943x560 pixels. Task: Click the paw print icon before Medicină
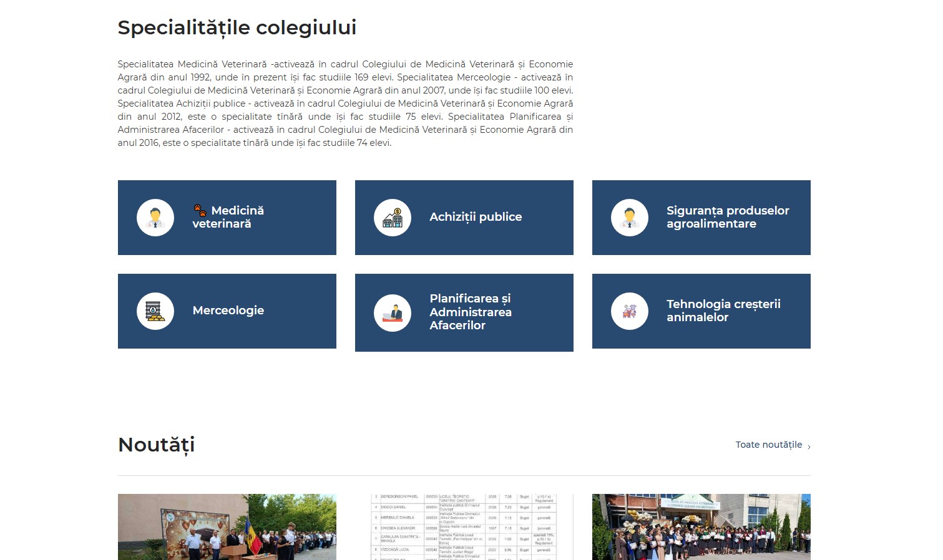tap(200, 210)
